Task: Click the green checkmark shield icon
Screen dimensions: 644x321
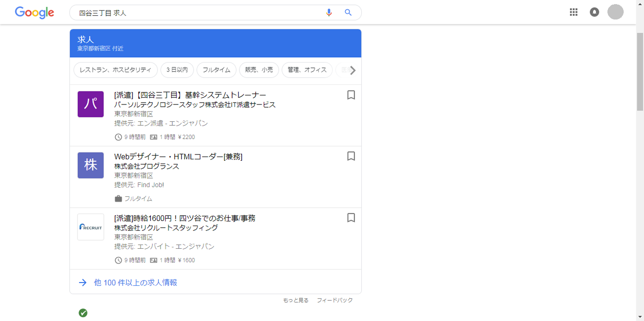Action: click(x=83, y=313)
